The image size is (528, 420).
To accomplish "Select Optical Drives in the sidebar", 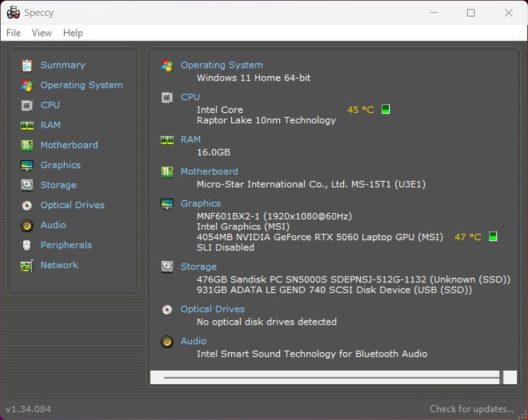I will coord(72,205).
